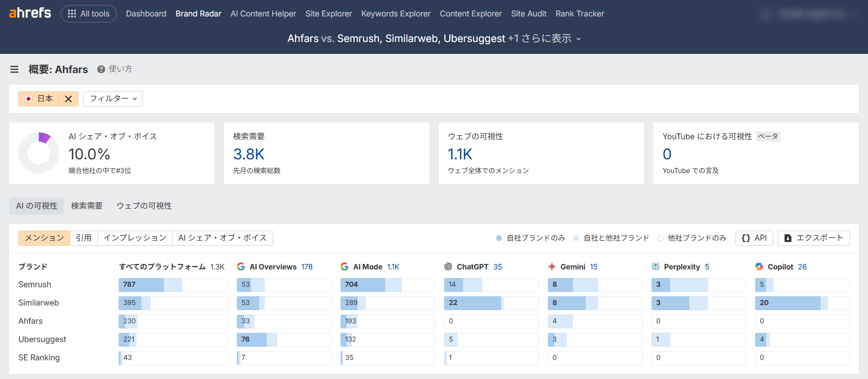Click Similarweb all platforms bar 395
The height and width of the screenshot is (379, 868).
click(173, 303)
